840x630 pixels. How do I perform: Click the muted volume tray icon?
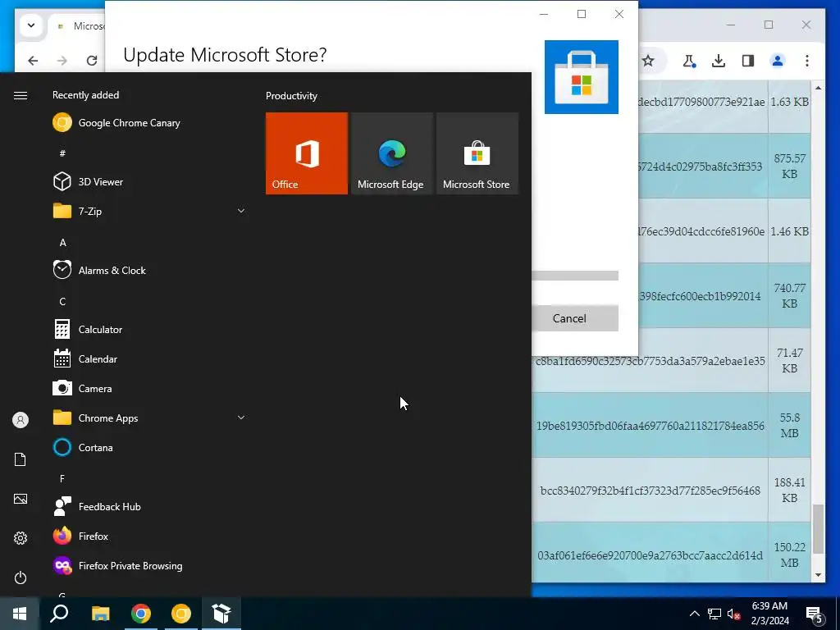click(x=734, y=614)
